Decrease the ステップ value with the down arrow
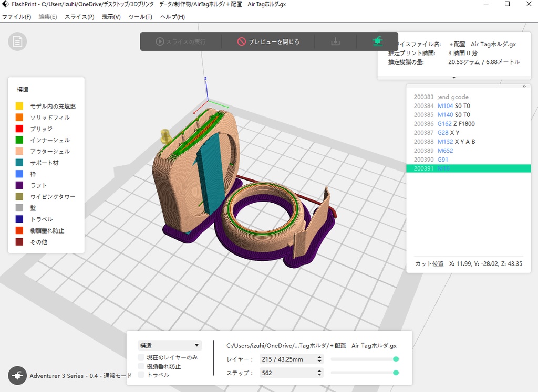Image resolution: width=538 pixels, height=392 pixels. pos(319,375)
